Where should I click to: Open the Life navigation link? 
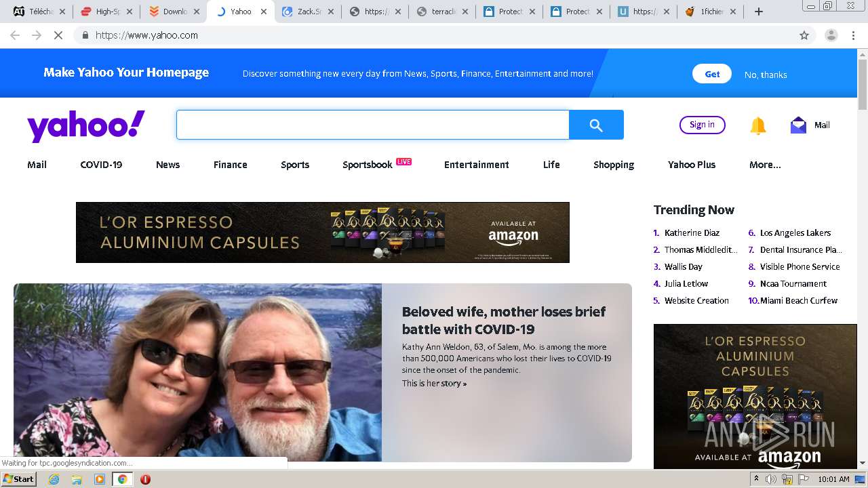(x=551, y=165)
